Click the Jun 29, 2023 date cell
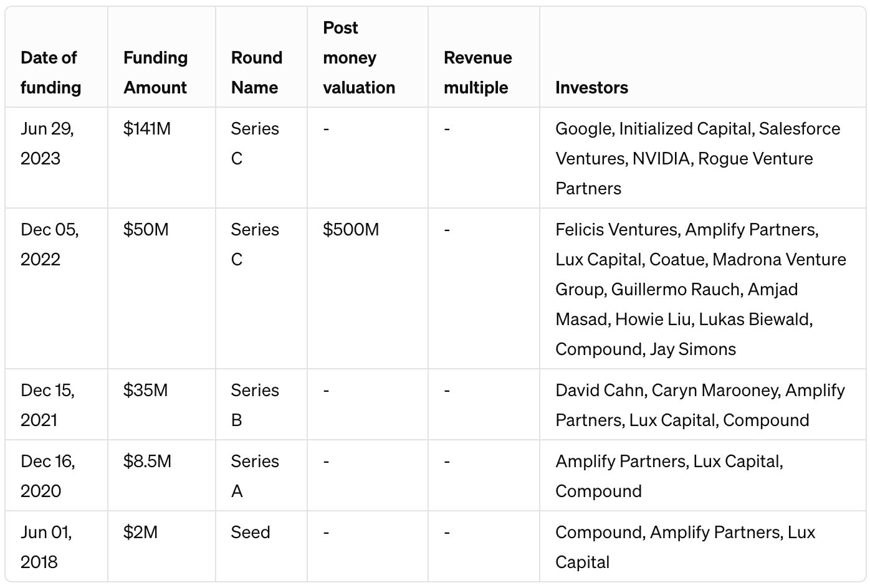Viewport: 870px width, 588px height. click(x=56, y=158)
